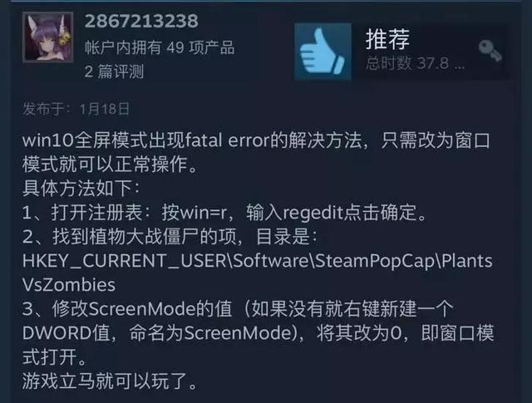Click step 2 line 找到植物大战僵尸的项
This screenshot has height=403, width=532.
pos(170,237)
